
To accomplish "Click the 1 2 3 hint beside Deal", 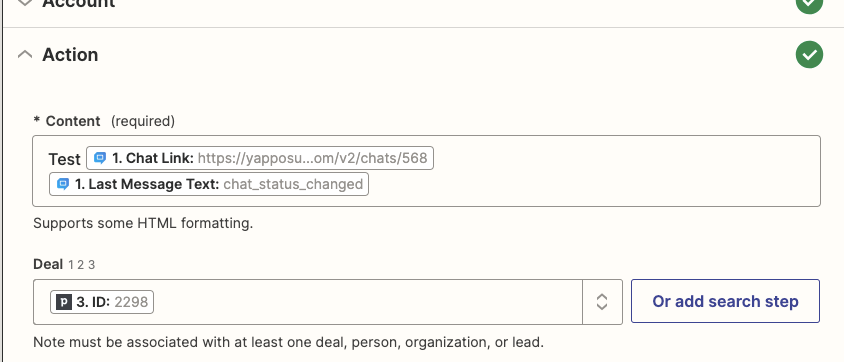I will coord(81,265).
